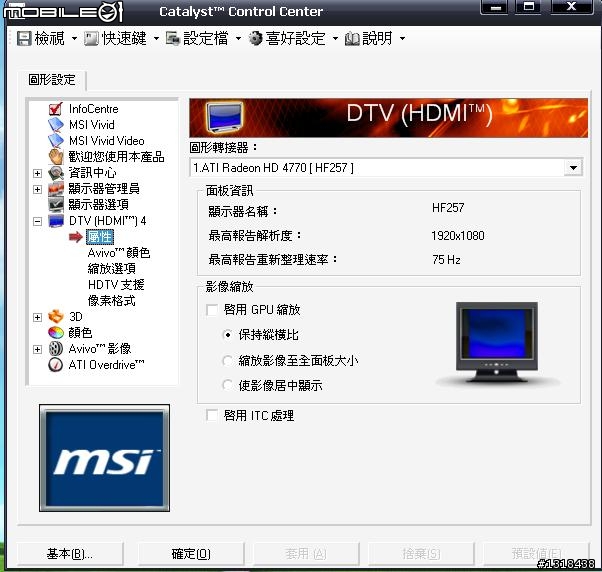602x572 pixels.
Task: Collapse the DTV (HDMI) 4 tree node
Action: pyautogui.click(x=37, y=221)
